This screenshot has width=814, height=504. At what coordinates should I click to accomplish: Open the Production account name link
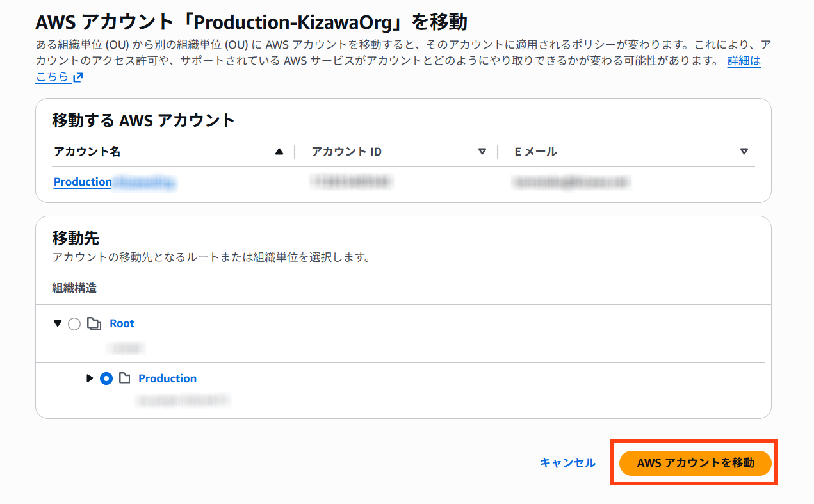tap(83, 182)
